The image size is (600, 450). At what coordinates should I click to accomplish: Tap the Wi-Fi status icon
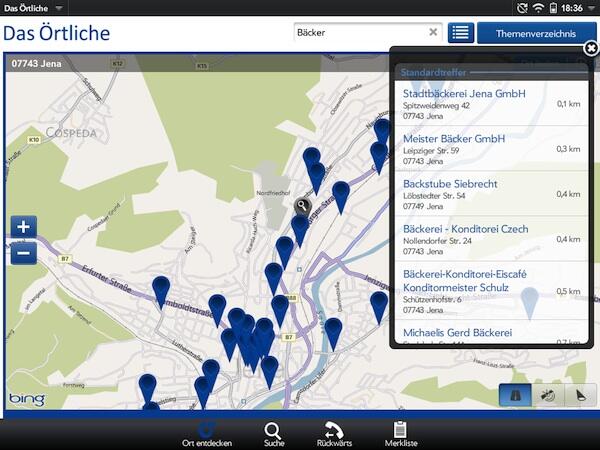click(x=538, y=8)
